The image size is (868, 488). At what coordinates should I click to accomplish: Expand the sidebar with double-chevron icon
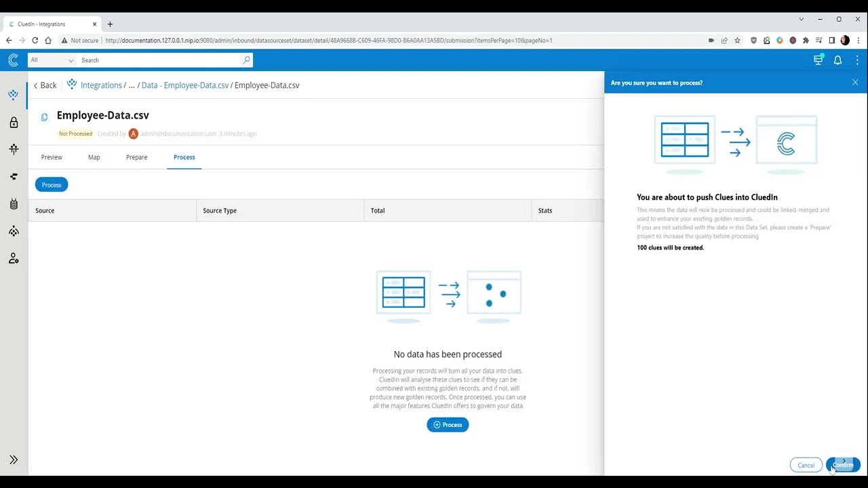[14, 460]
